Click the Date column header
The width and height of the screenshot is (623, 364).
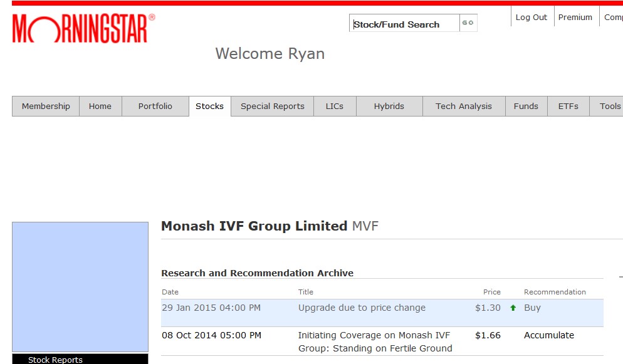click(170, 292)
